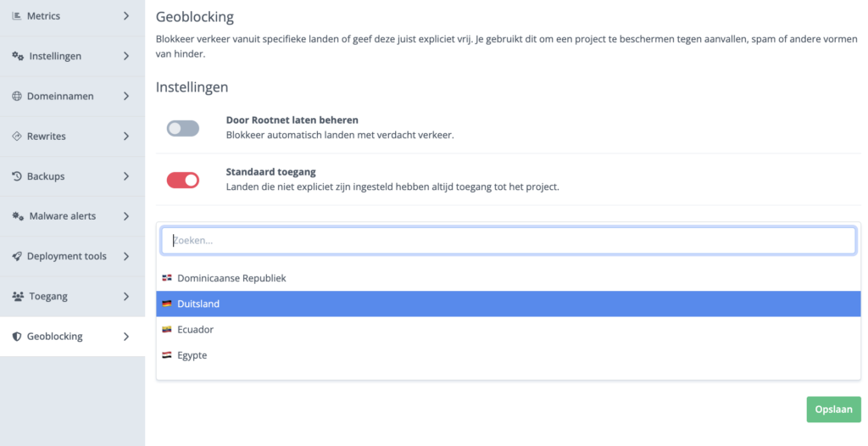
Task: Click the Geoblocking shield icon
Action: [17, 337]
